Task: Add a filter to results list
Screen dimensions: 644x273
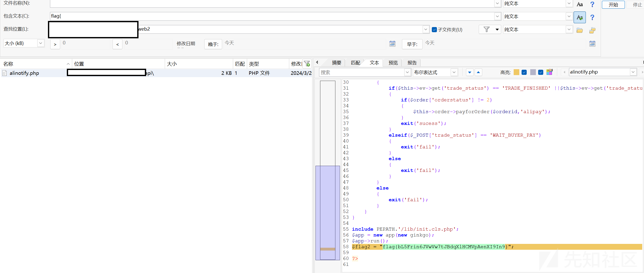Action: [307, 64]
